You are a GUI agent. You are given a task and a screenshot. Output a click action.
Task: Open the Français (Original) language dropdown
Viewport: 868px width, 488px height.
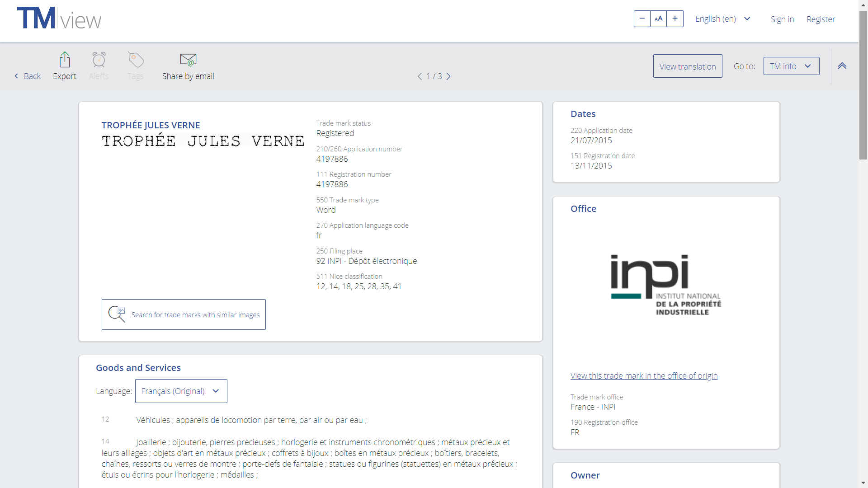(181, 391)
